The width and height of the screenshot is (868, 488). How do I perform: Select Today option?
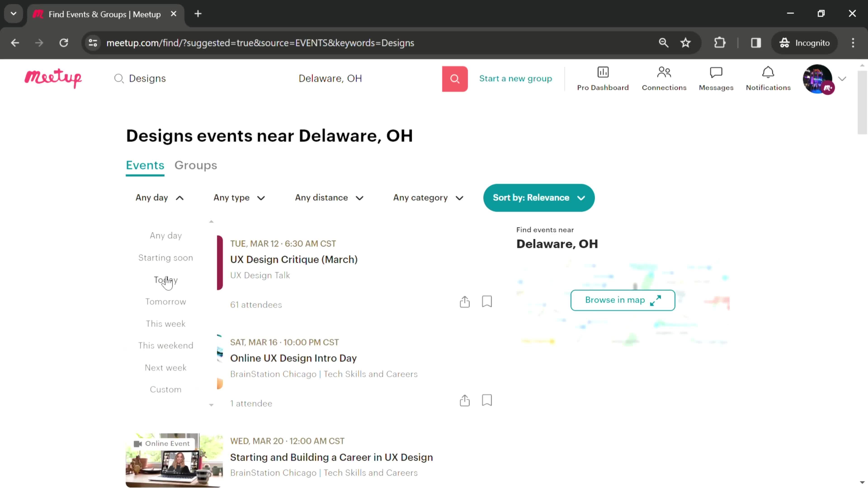point(165,280)
